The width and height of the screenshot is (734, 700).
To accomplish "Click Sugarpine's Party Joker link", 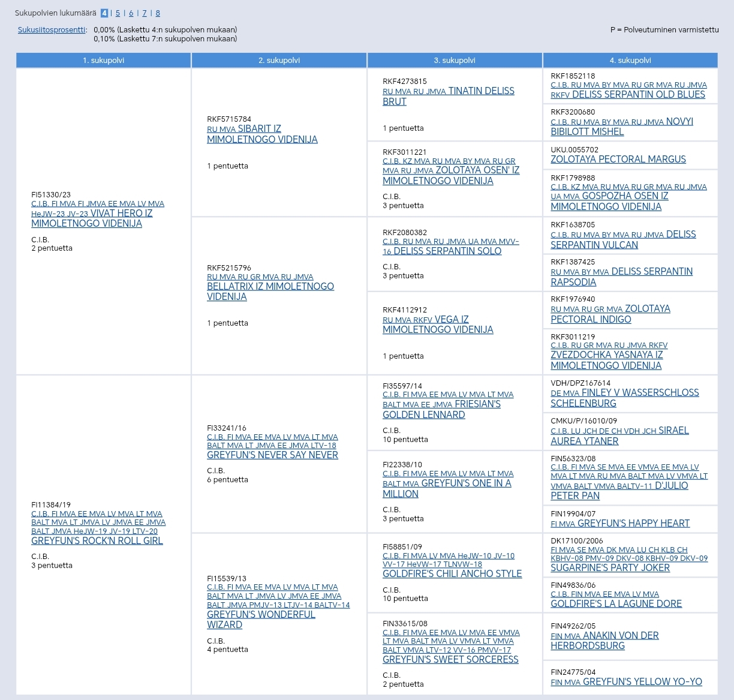I will pyautogui.click(x=610, y=568).
